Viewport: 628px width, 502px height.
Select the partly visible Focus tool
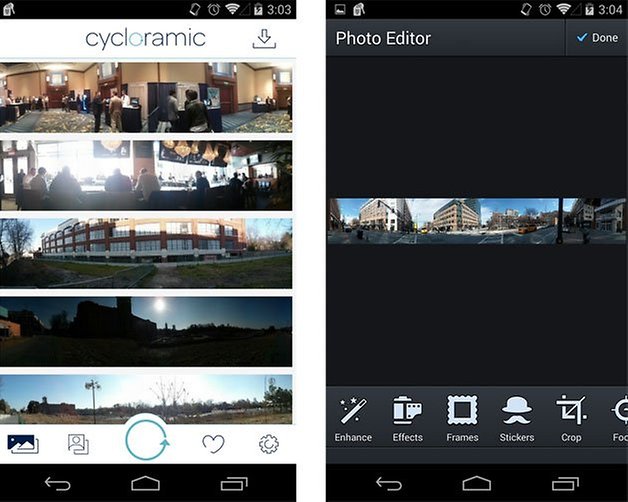click(x=620, y=419)
